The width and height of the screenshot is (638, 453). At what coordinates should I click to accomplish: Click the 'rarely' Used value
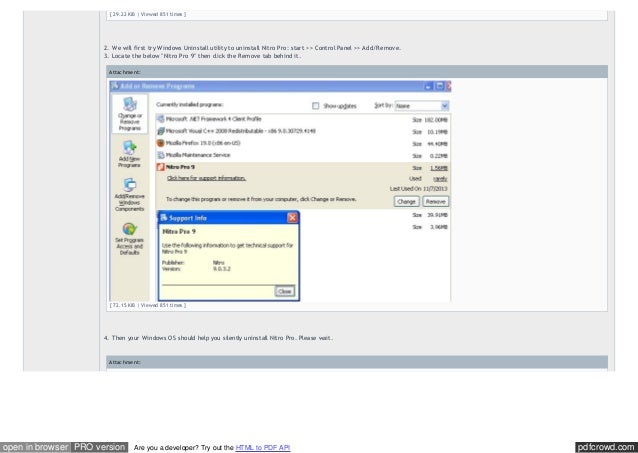[x=440, y=179]
